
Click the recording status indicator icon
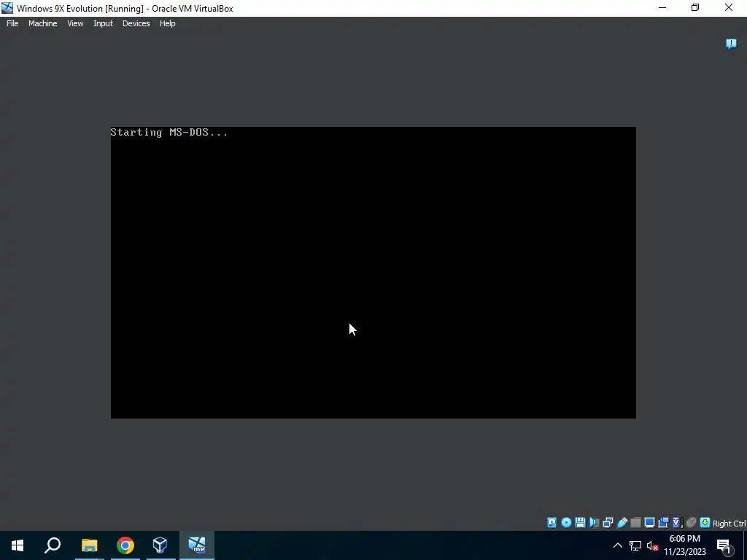pos(663,522)
